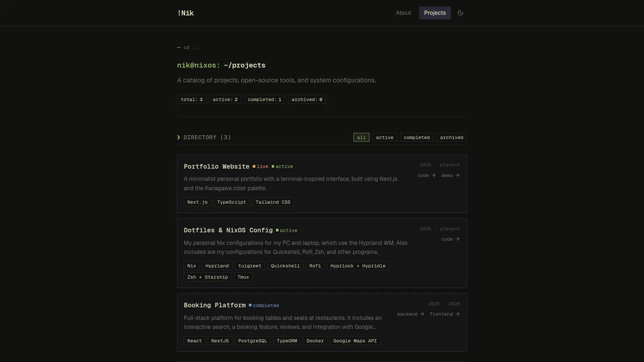Screen dimensions: 644x362
Task: Filter directory by 'active'
Action: click(384, 138)
